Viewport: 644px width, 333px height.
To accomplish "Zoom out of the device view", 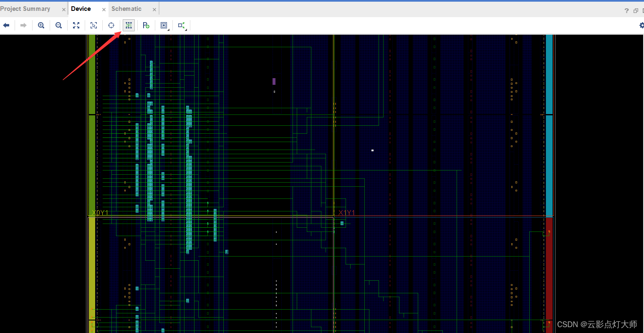I will 58,25.
